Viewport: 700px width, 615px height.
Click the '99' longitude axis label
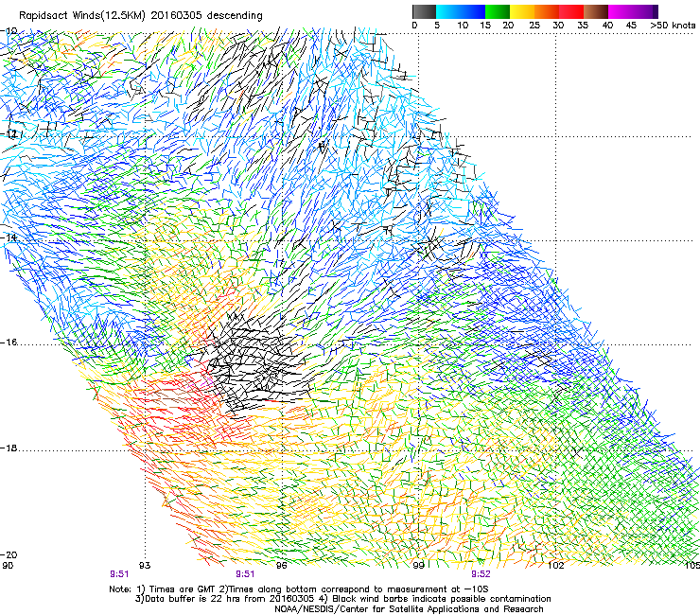(418, 566)
